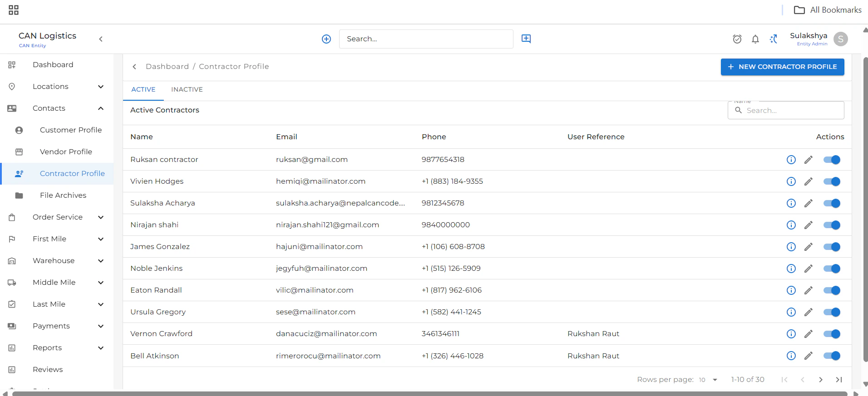Click the vertical page scrollbar
The width and height of the screenshot is (868, 396).
865,209
